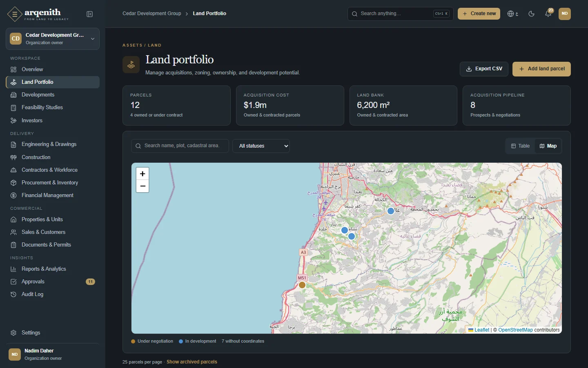Image resolution: width=588 pixels, height=368 pixels.
Task: Expand the Cedar Development organization switcher
Action: [53, 39]
